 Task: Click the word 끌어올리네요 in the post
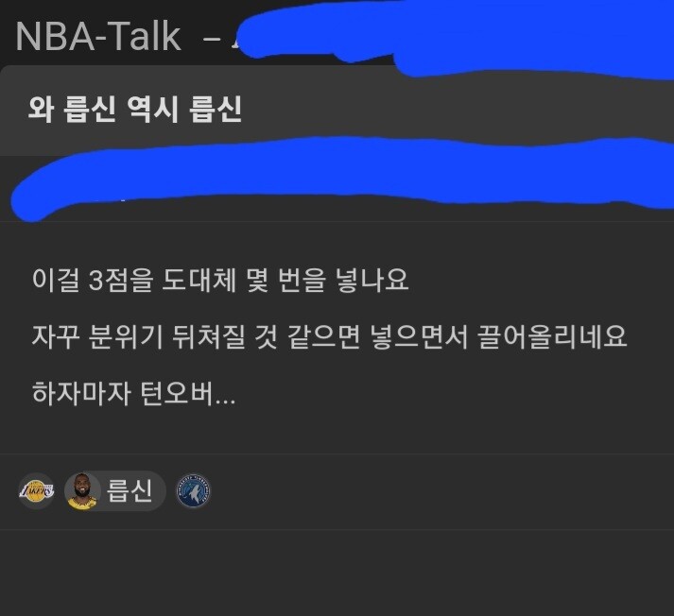click(552, 336)
